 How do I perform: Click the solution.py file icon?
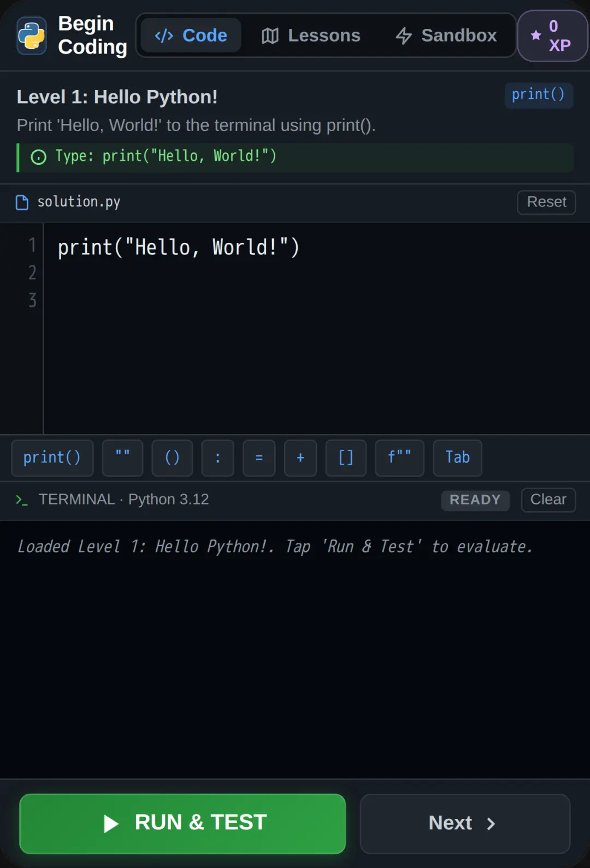(22, 203)
